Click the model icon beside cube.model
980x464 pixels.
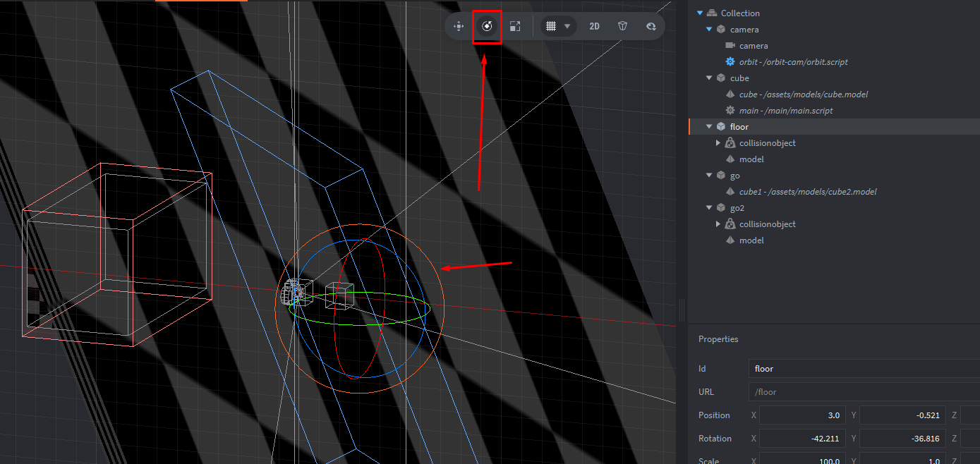[730, 94]
